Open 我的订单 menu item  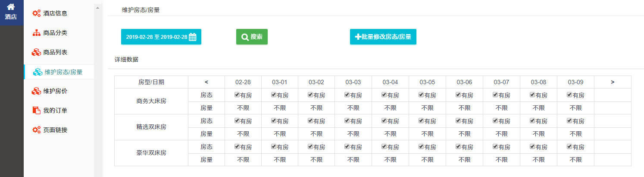coord(55,111)
